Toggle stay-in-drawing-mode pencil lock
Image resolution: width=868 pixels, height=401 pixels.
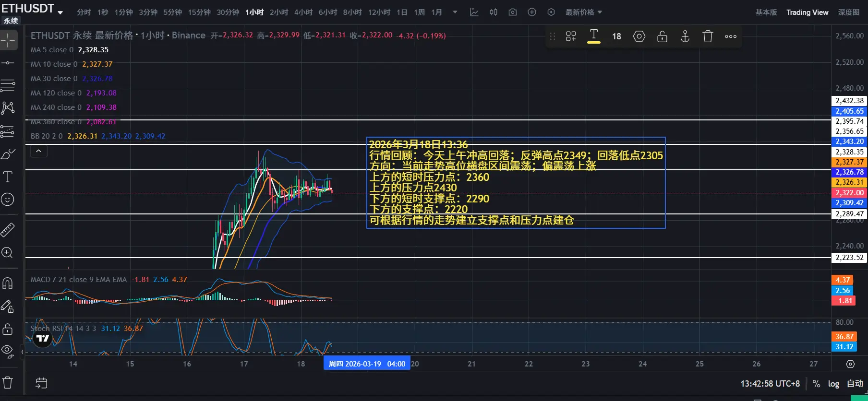click(8, 306)
